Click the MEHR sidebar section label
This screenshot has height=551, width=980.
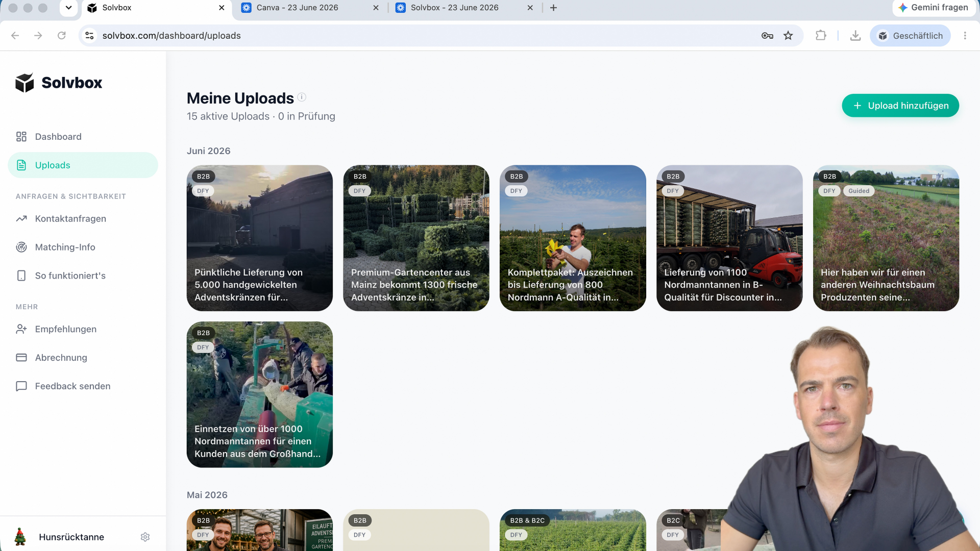[27, 307]
